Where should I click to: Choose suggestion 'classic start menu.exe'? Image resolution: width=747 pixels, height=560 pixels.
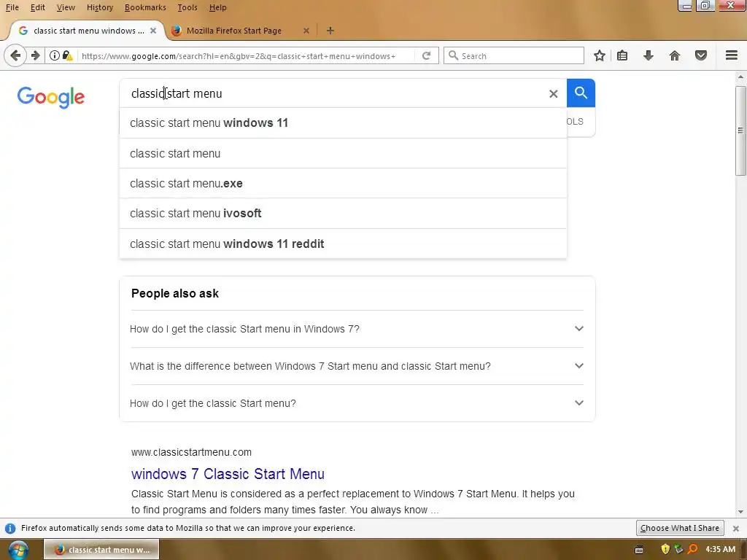343,183
